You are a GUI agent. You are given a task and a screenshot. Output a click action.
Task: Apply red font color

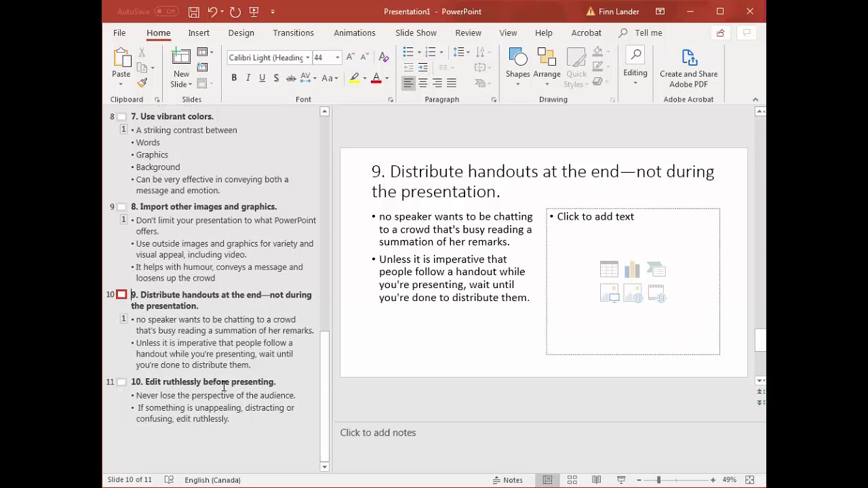tap(376, 78)
